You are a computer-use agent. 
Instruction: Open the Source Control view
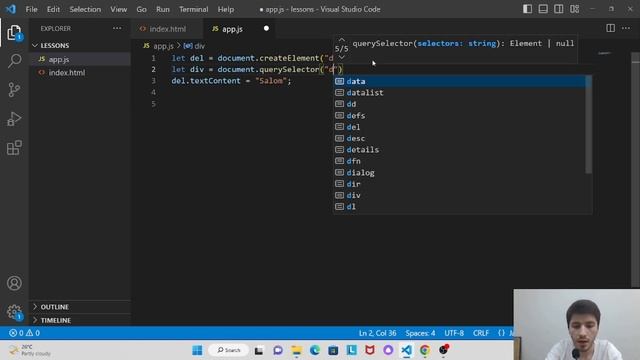coord(14,89)
